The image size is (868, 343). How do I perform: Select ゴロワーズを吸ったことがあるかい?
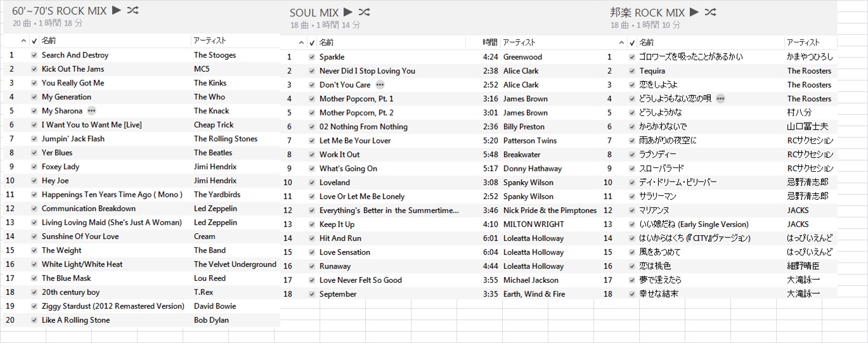(691, 57)
